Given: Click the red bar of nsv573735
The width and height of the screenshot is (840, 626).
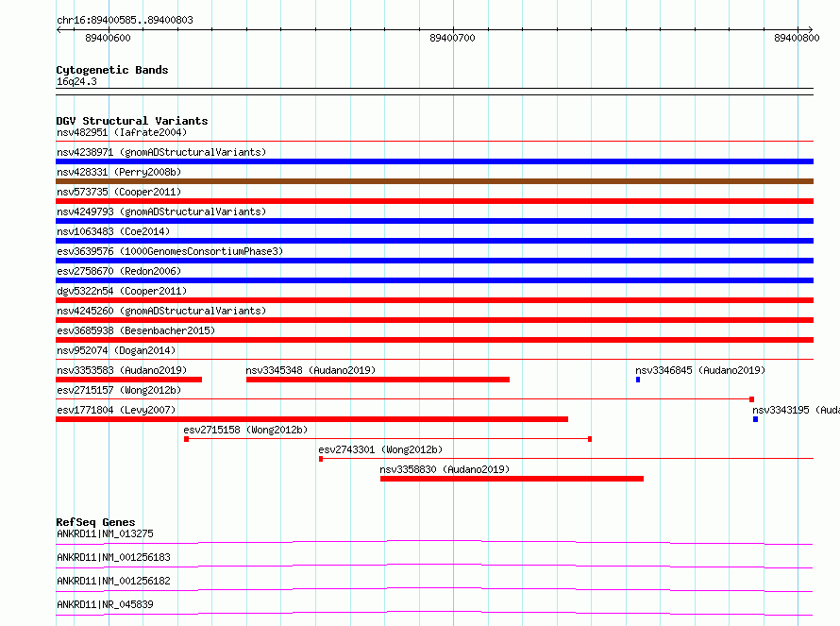Looking at the screenshot, I should pyautogui.click(x=434, y=201).
